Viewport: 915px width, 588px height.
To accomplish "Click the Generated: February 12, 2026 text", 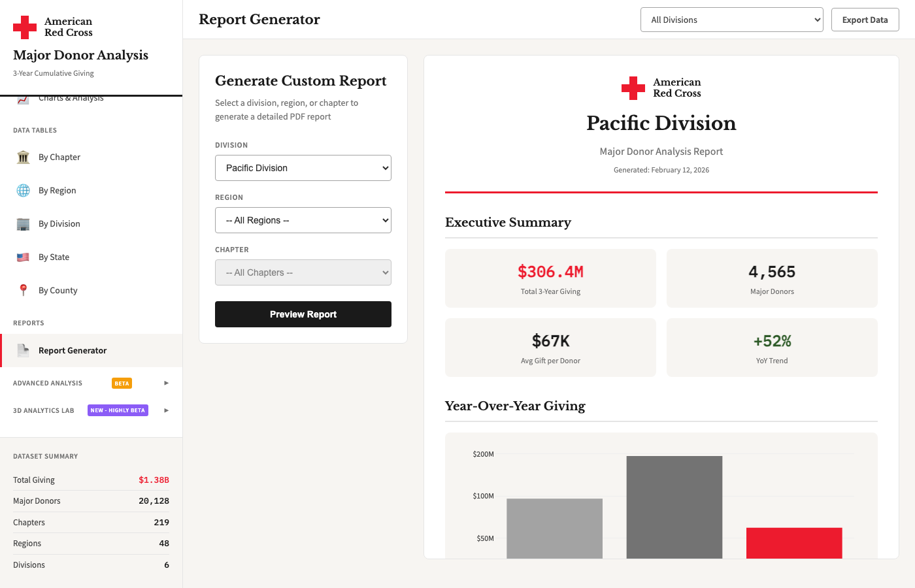I will [x=661, y=170].
